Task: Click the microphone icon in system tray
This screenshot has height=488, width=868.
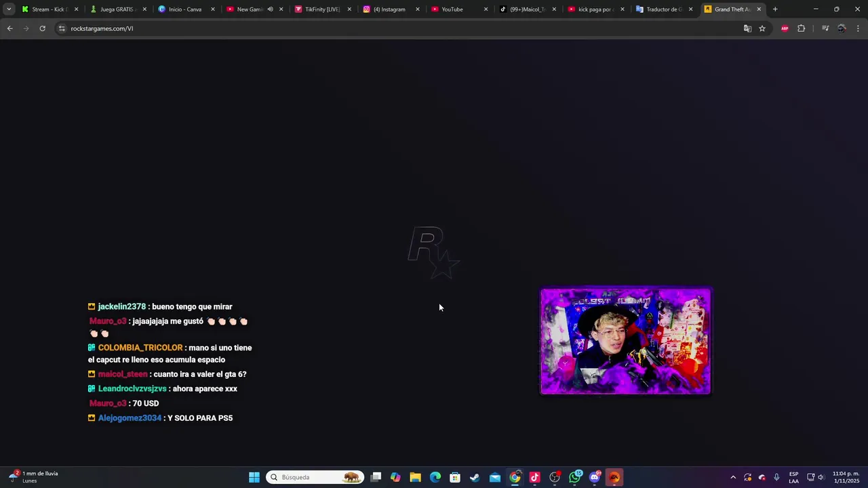Action: pyautogui.click(x=776, y=477)
